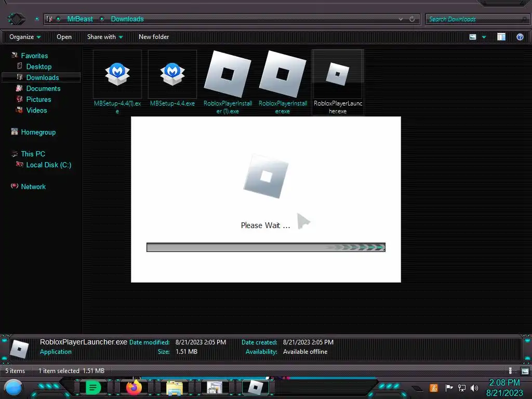Open Homegroup in the navigation pane
This screenshot has width=532, height=399.
click(x=38, y=132)
